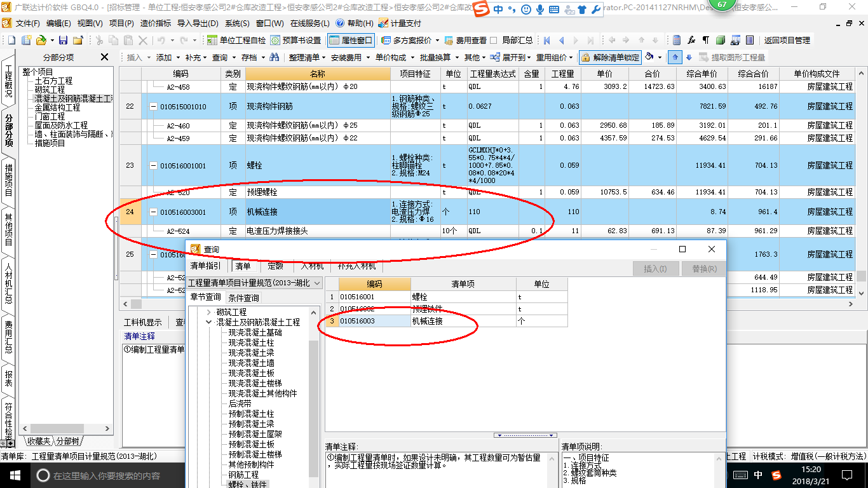Open the calculator icon

click(677, 40)
